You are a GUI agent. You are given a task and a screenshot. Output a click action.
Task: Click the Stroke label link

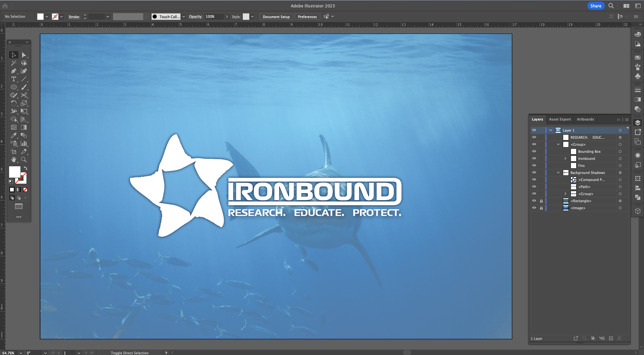click(74, 17)
